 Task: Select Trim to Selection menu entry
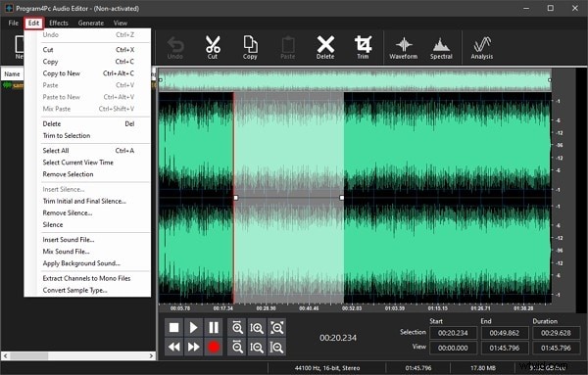click(87, 136)
